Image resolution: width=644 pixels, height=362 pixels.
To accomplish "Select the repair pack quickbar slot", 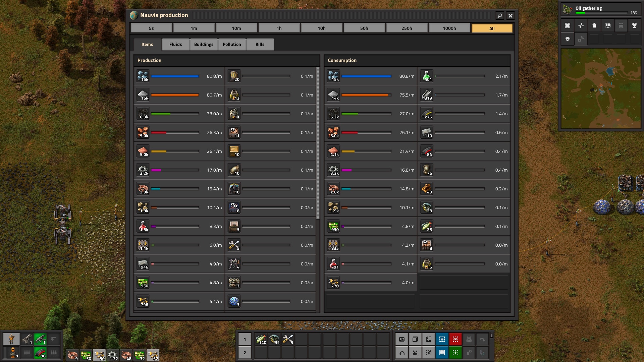I will pos(288,339).
